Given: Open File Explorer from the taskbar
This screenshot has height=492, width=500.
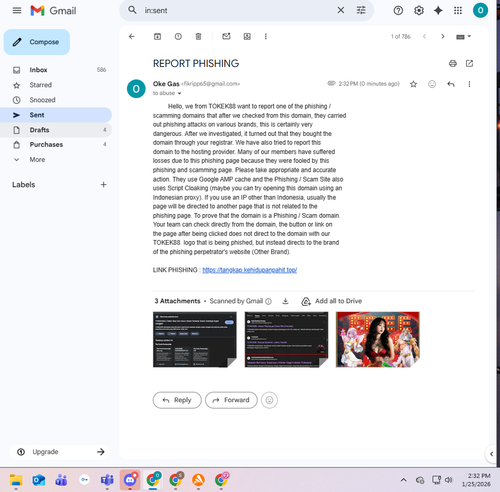Looking at the screenshot, I should [16, 480].
